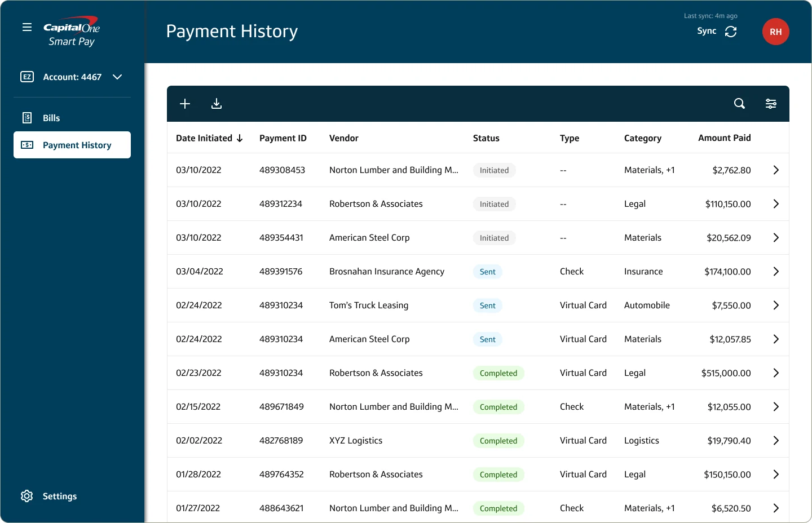Click the Status column header
This screenshot has height=523, width=812.
tap(486, 138)
